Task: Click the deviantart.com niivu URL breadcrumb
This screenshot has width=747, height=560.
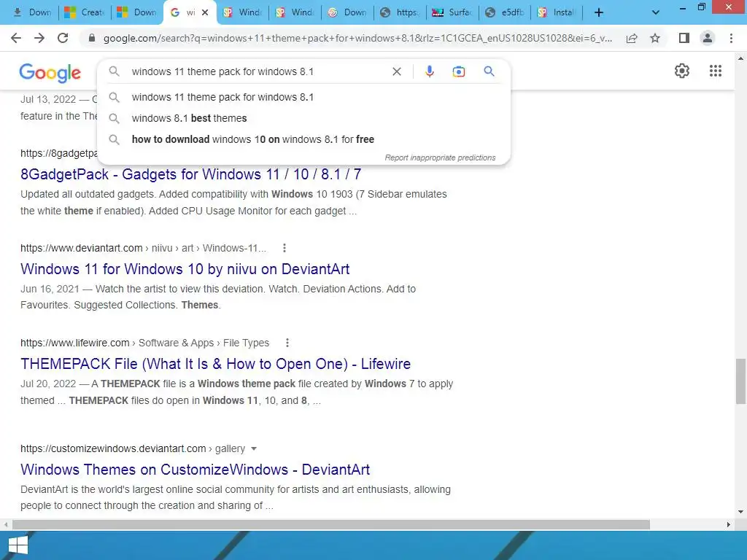Action: (143, 248)
